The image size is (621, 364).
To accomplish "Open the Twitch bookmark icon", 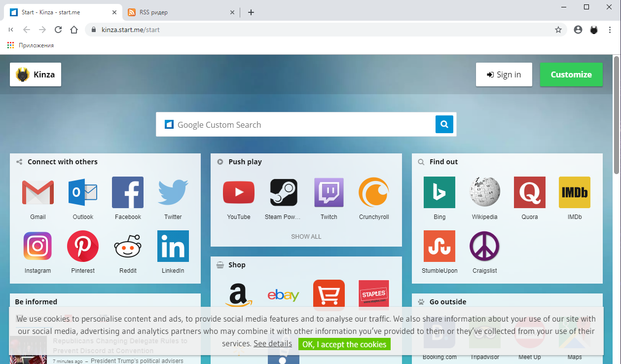I will click(329, 192).
